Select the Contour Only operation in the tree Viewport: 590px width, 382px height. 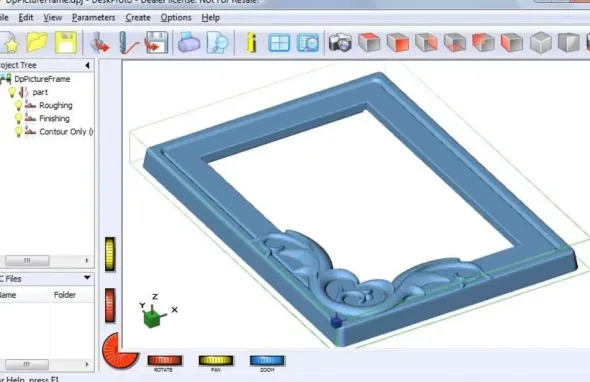tap(66, 132)
